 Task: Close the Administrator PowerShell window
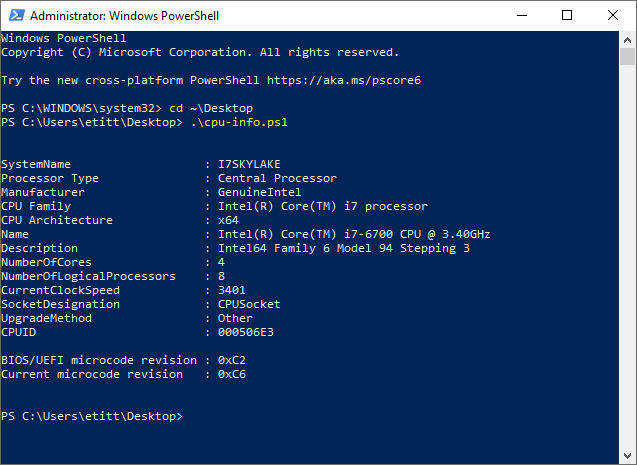[x=613, y=15]
